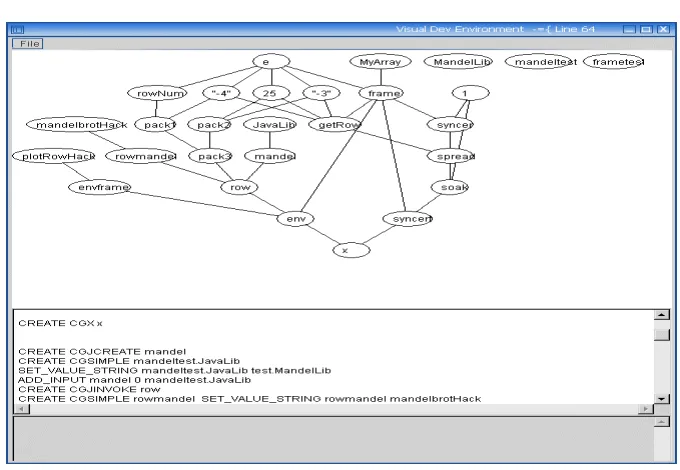Click the SET_VALUE_STRING mandeltest.JavaLib line

[x=174, y=371]
